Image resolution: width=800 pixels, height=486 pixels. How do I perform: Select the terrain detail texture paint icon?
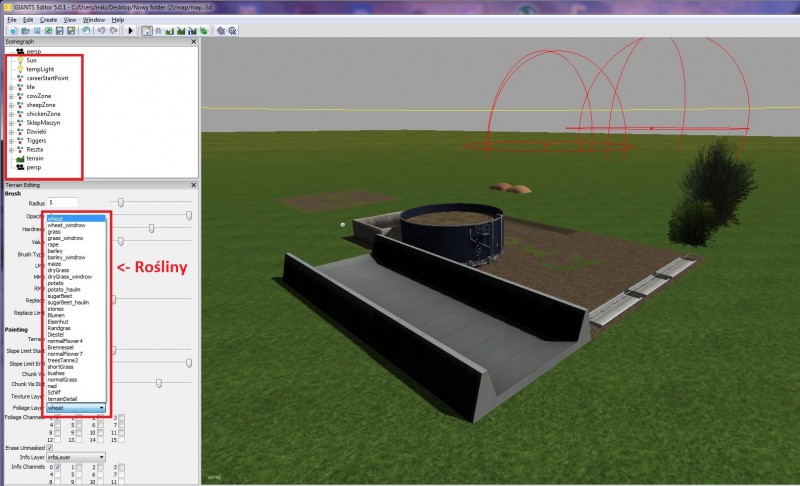(x=192, y=31)
